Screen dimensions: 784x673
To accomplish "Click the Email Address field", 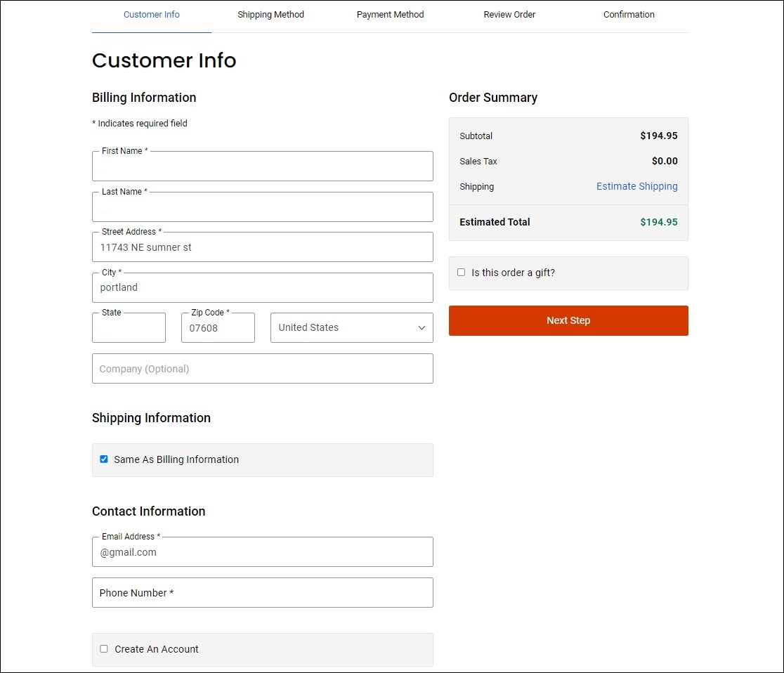I will tap(263, 552).
